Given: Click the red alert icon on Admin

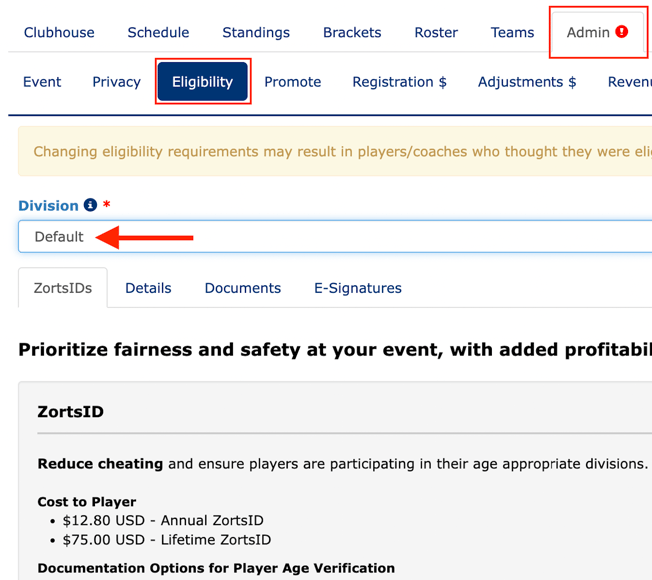Looking at the screenshot, I should (x=622, y=32).
